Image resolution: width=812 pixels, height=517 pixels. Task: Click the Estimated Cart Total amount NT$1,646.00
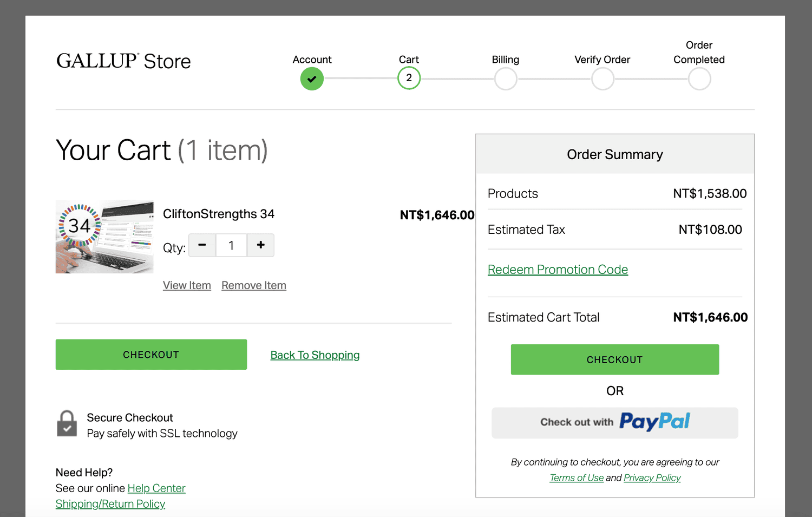[710, 317]
